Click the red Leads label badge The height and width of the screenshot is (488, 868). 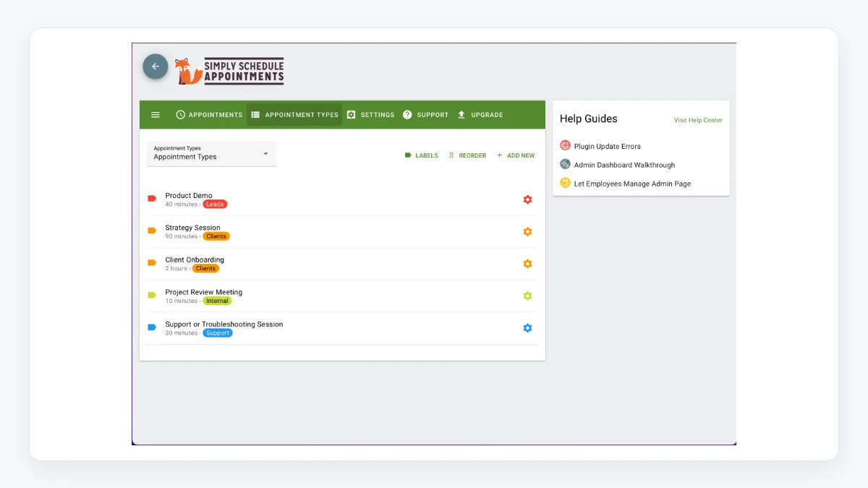point(215,205)
